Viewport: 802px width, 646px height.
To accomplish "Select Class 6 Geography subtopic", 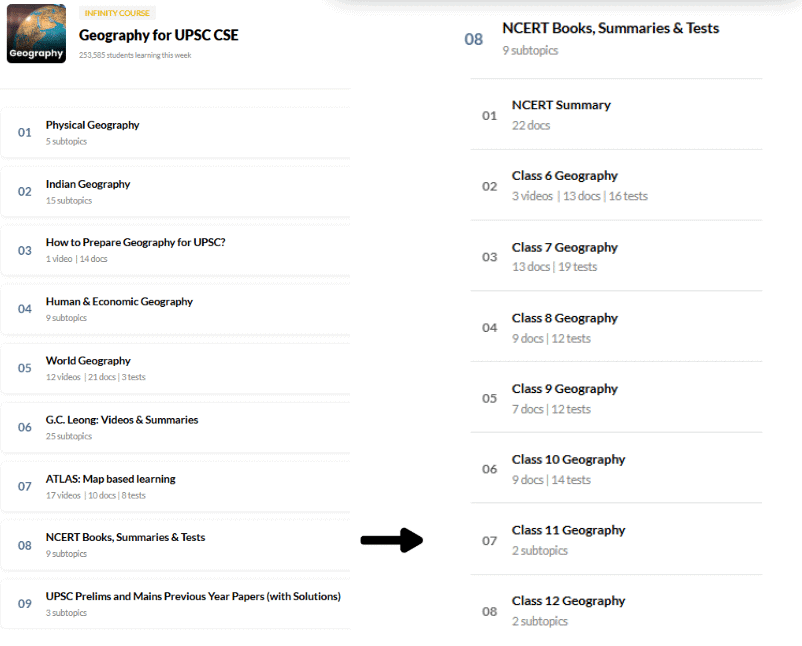I will [616, 185].
